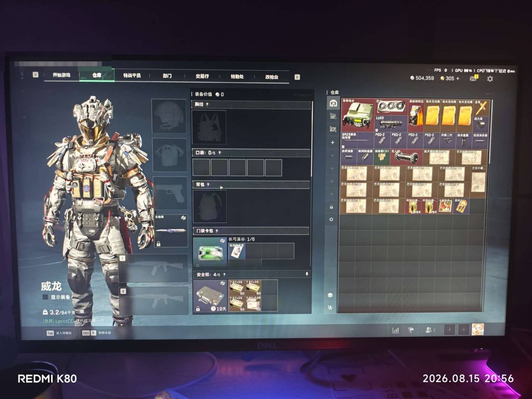This screenshot has height=399, width=532.
Task: Swap the keycard case
Action: pos(222,241)
